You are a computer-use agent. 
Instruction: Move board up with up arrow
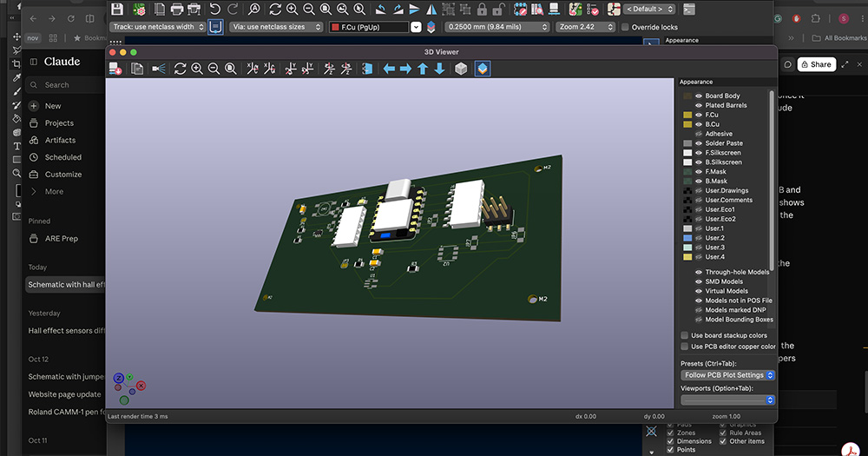tap(423, 69)
